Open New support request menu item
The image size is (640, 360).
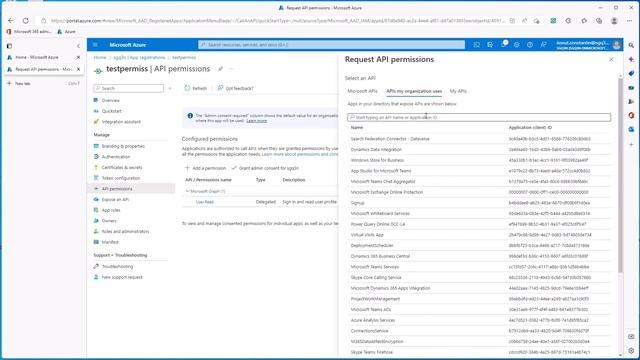point(122,277)
